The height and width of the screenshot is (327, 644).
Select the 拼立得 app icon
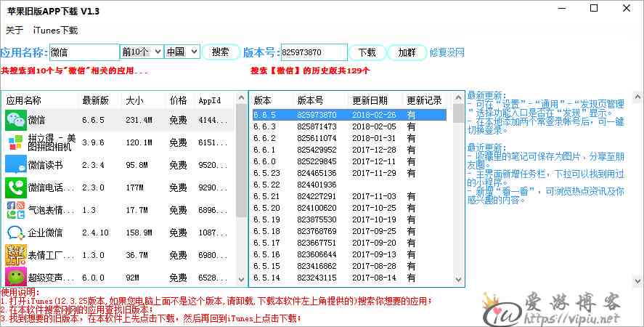(x=16, y=142)
